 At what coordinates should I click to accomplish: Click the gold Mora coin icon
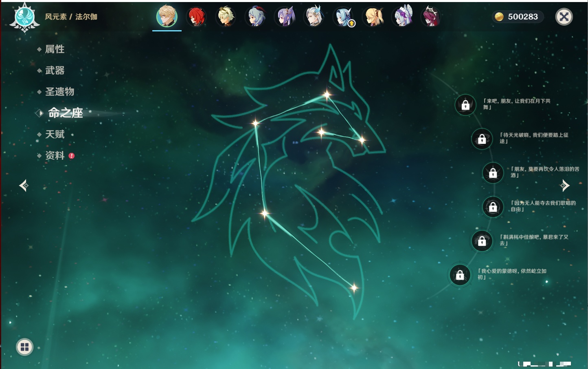(x=499, y=17)
